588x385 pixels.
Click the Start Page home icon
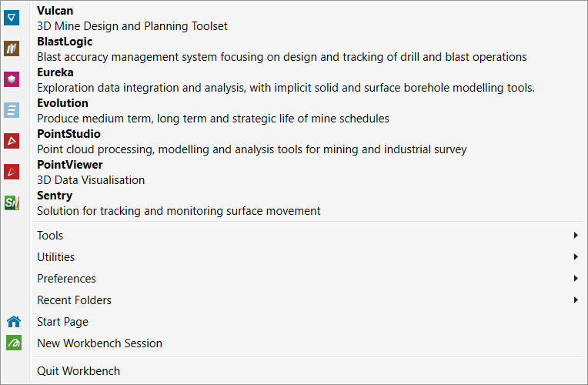13,322
